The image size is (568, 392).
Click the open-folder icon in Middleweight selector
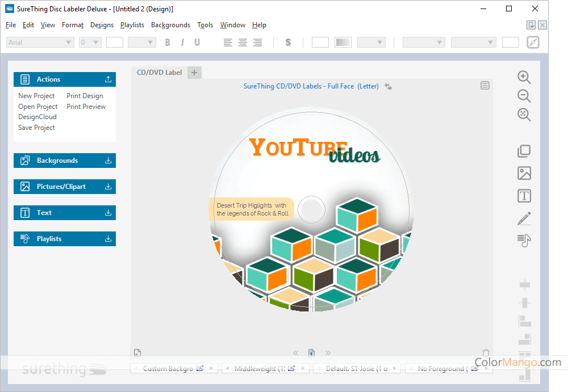pos(291,369)
